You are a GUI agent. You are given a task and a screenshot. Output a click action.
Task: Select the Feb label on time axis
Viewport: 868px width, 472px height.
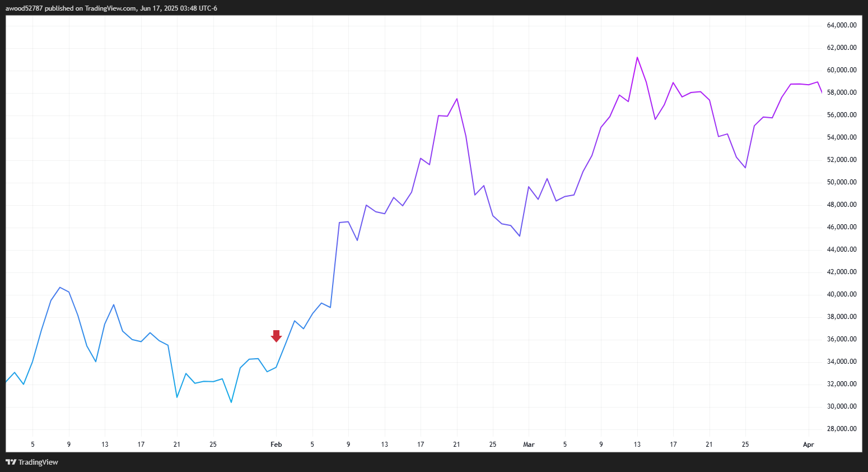point(276,445)
